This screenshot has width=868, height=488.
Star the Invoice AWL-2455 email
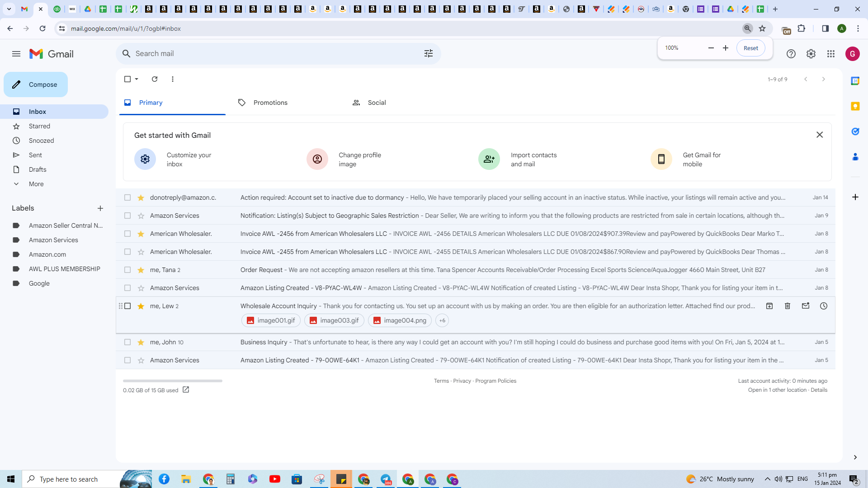(141, 252)
